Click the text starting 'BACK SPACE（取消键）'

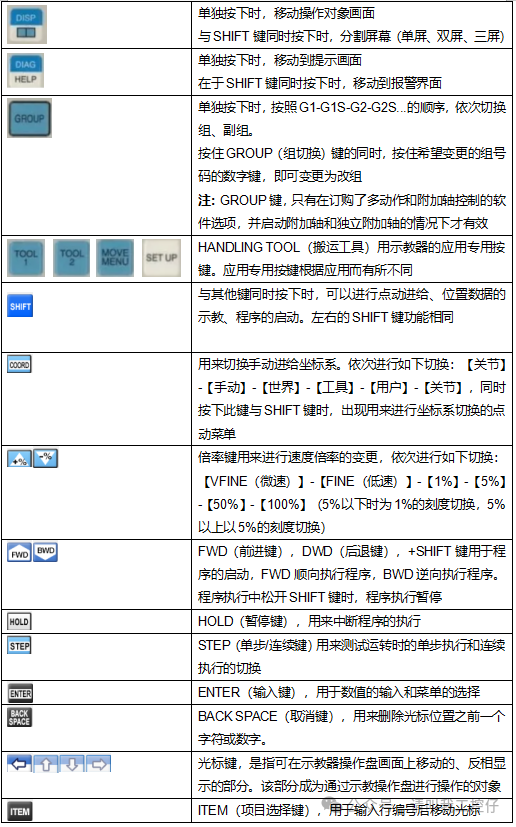pyautogui.click(x=352, y=727)
